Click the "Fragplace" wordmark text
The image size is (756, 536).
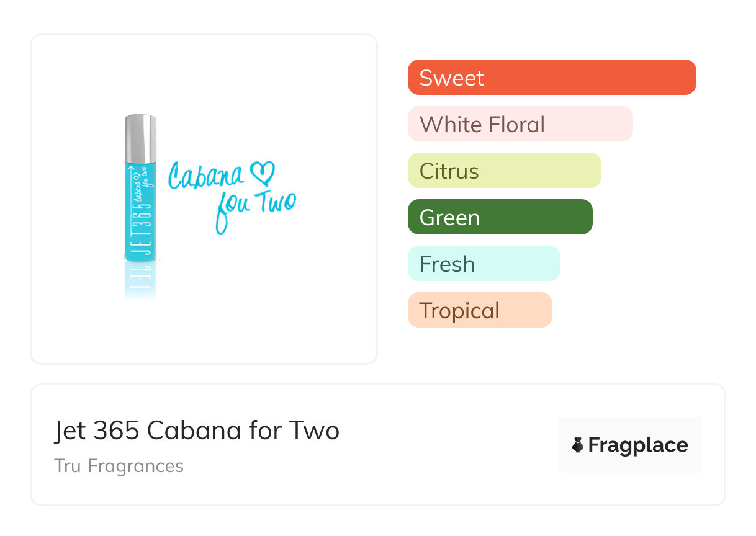click(x=638, y=445)
